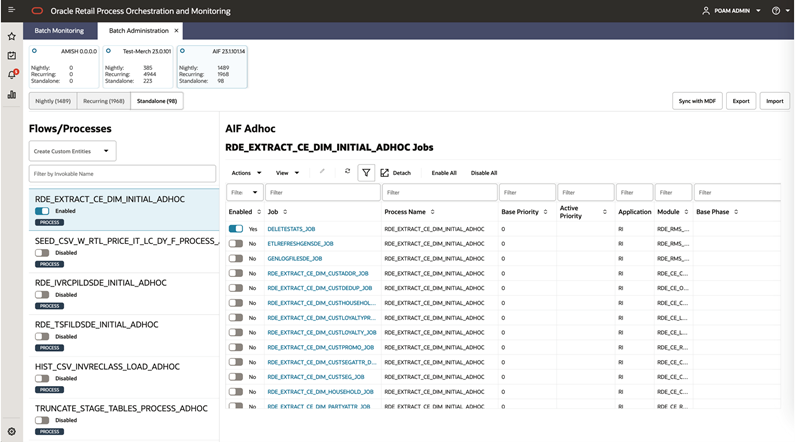
Task: Switch to Batch Monitoring tab
Action: point(59,31)
